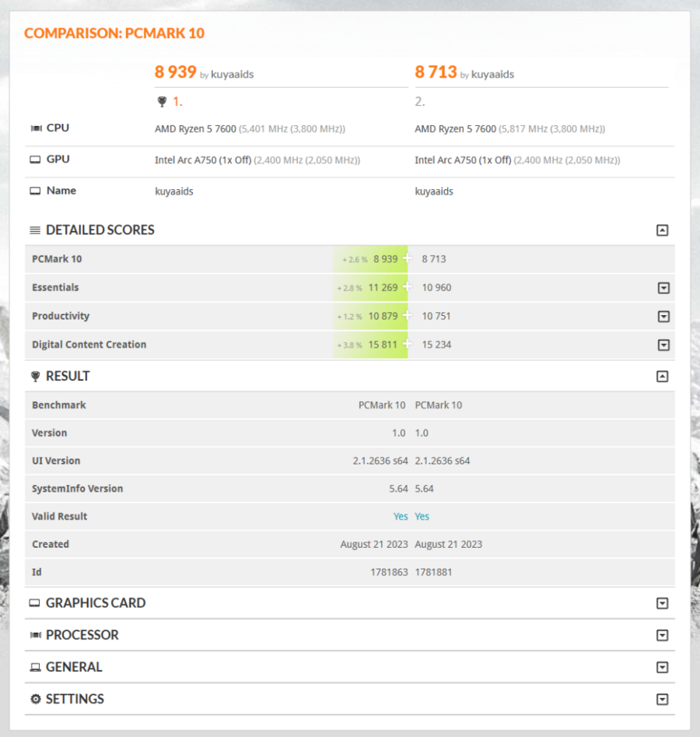
Task: Click the Settings gear icon
Action: pos(35,700)
